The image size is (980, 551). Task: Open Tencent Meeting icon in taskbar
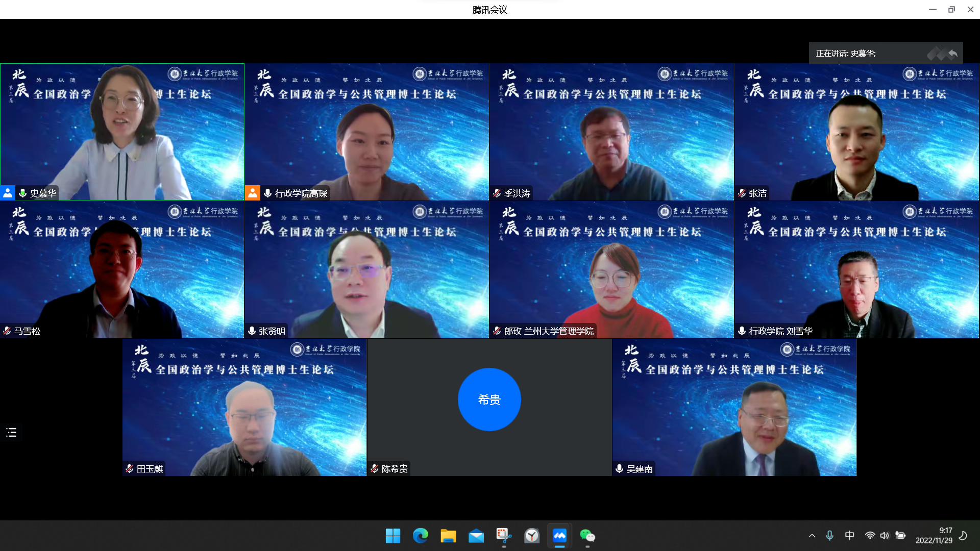[559, 536]
